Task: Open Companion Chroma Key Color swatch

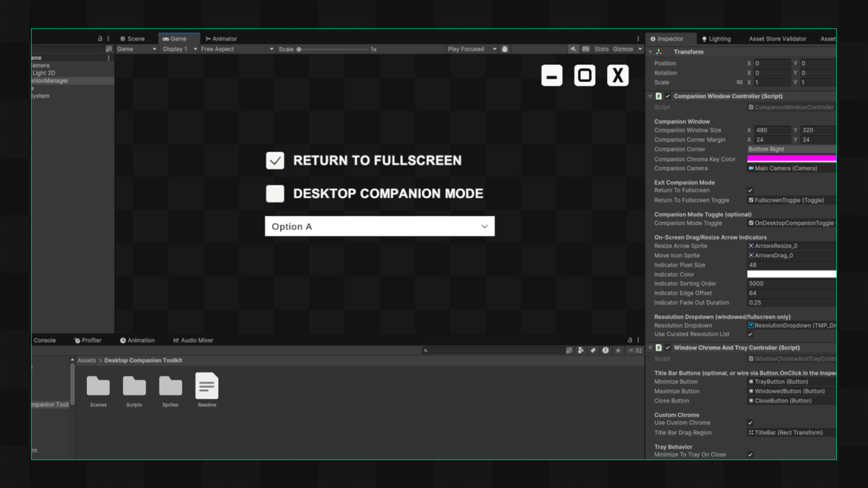Action: pyautogui.click(x=791, y=159)
